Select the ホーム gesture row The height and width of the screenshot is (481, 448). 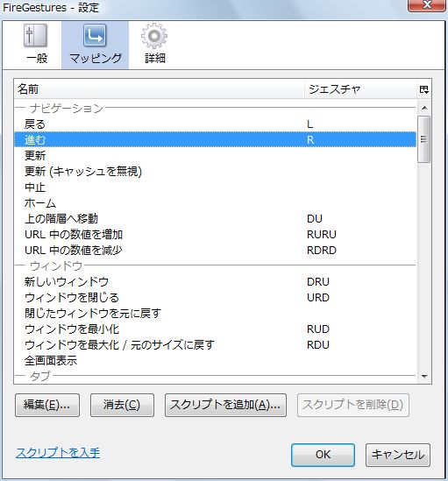[215, 203]
